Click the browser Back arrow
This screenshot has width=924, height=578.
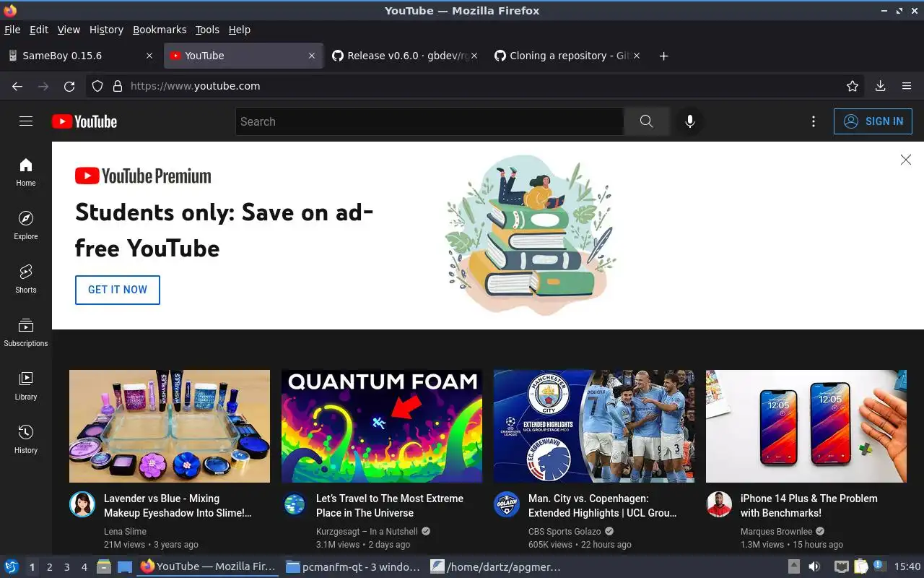coord(17,86)
